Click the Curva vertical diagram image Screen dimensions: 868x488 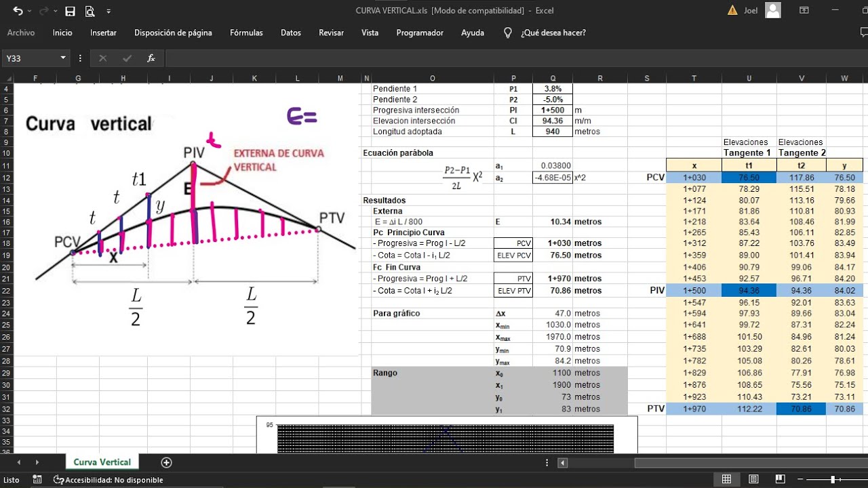pos(186,220)
